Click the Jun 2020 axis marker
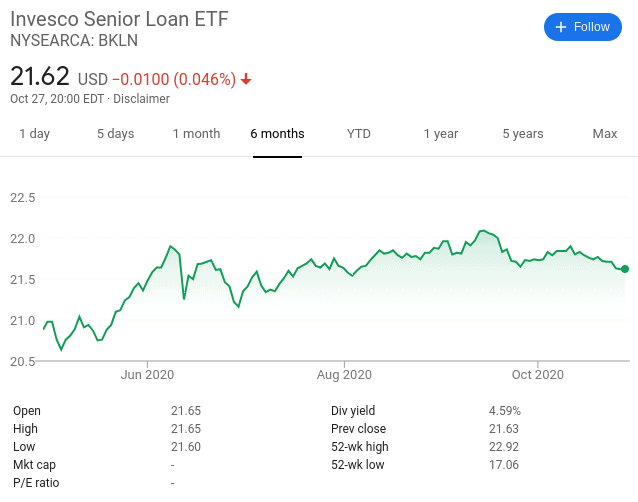The image size is (638, 502). point(147,374)
